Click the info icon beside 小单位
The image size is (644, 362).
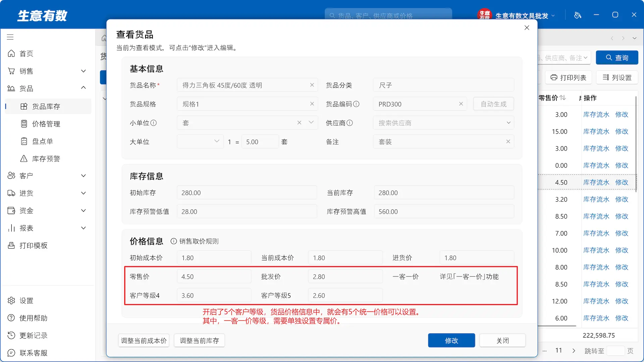(x=154, y=123)
